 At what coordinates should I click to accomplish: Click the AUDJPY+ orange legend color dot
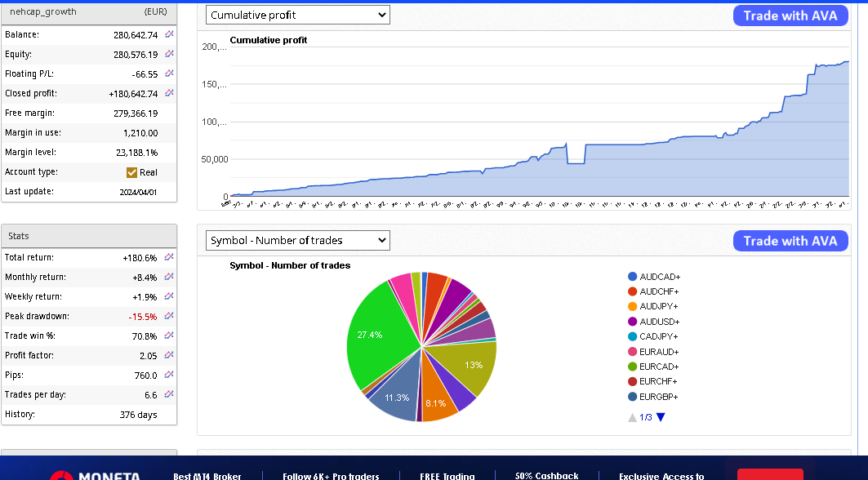[x=632, y=307]
